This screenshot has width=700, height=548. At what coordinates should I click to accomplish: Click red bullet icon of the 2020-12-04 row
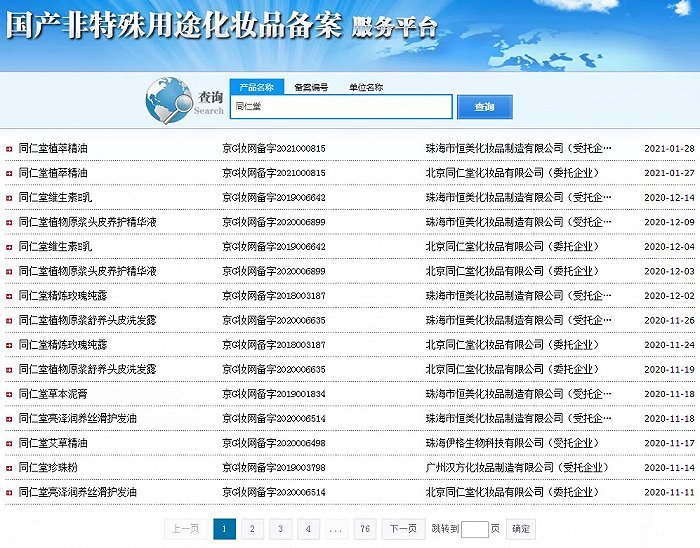coord(9,247)
